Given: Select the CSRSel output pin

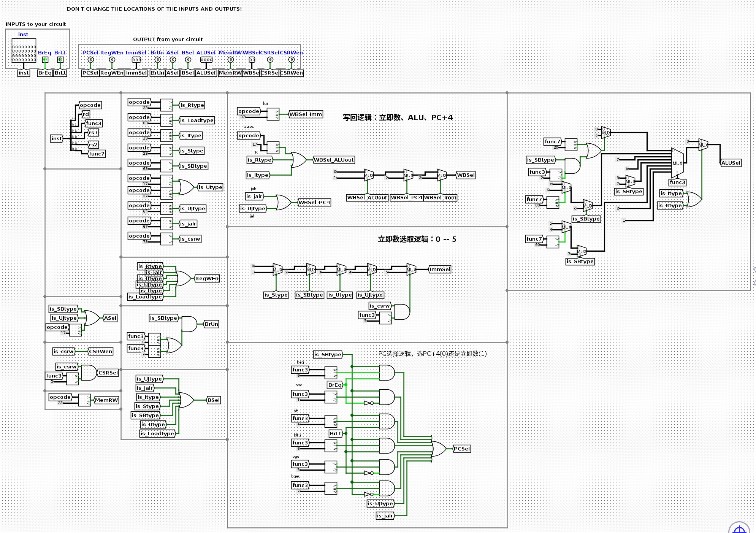Looking at the screenshot, I should tap(270, 60).
